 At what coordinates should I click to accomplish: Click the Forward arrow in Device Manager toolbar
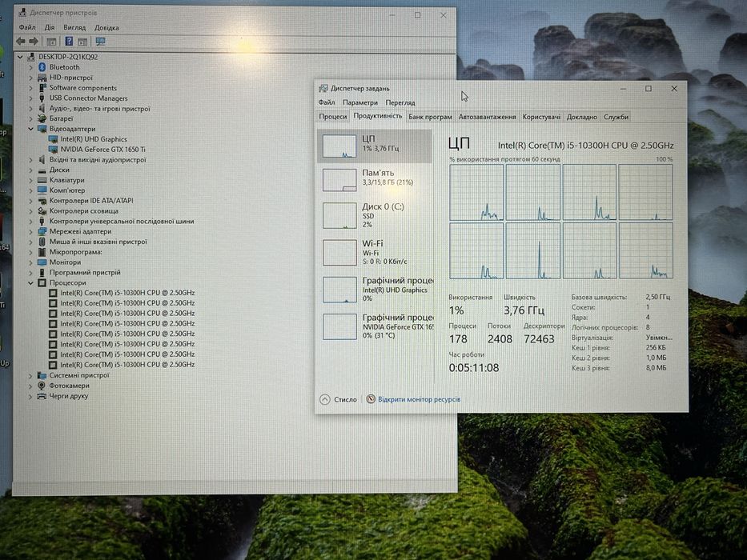pyautogui.click(x=34, y=42)
